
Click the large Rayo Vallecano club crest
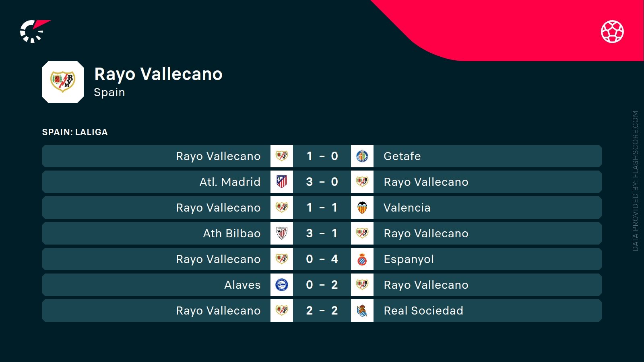point(63,82)
